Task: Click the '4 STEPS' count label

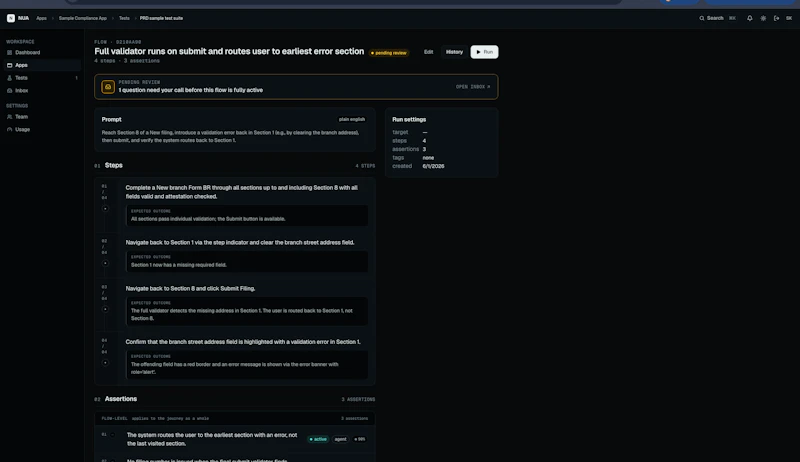Action: coord(365,166)
